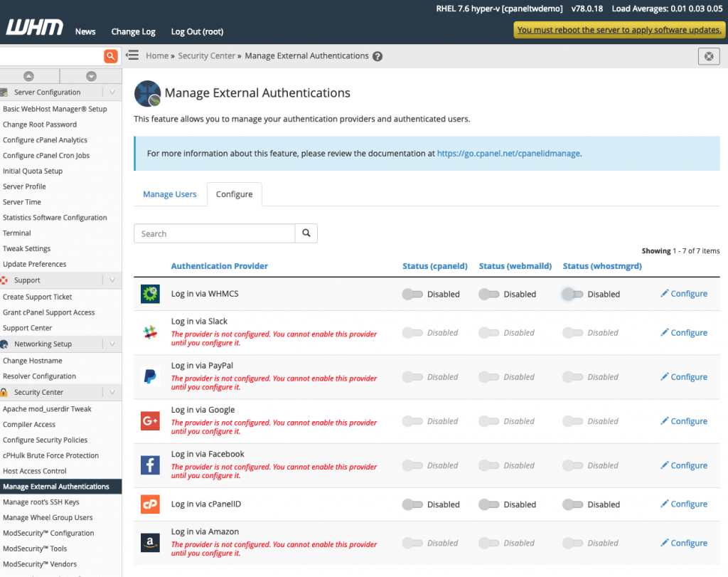The image size is (728, 577).
Task: Configure the cPanelID provider
Action: click(x=684, y=504)
